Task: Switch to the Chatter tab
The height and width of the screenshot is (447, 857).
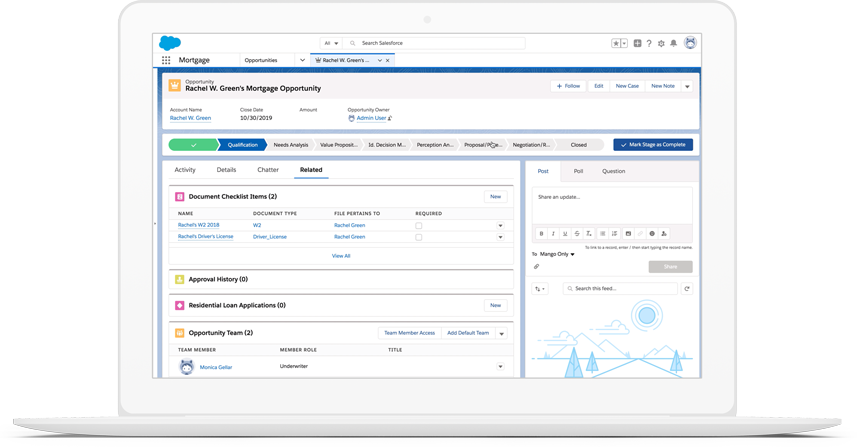Action: coord(268,170)
